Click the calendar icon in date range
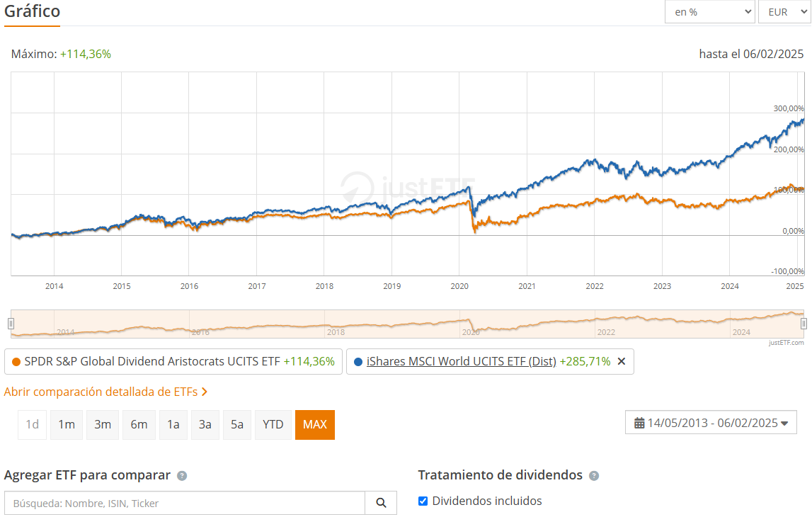Screen dimensions: 812x517 click(639, 423)
